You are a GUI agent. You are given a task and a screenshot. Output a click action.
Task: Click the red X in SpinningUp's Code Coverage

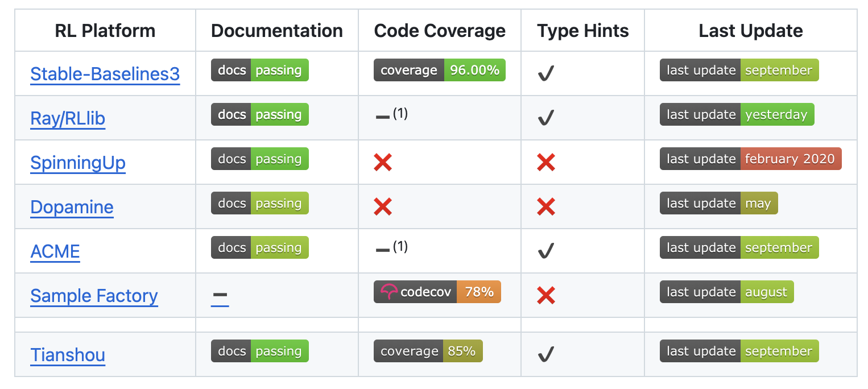click(x=383, y=163)
